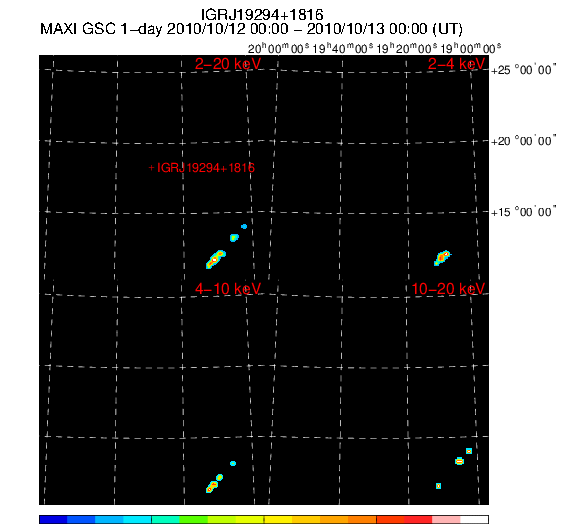Select the red cross source marker
570x525 pixels.
point(152,168)
